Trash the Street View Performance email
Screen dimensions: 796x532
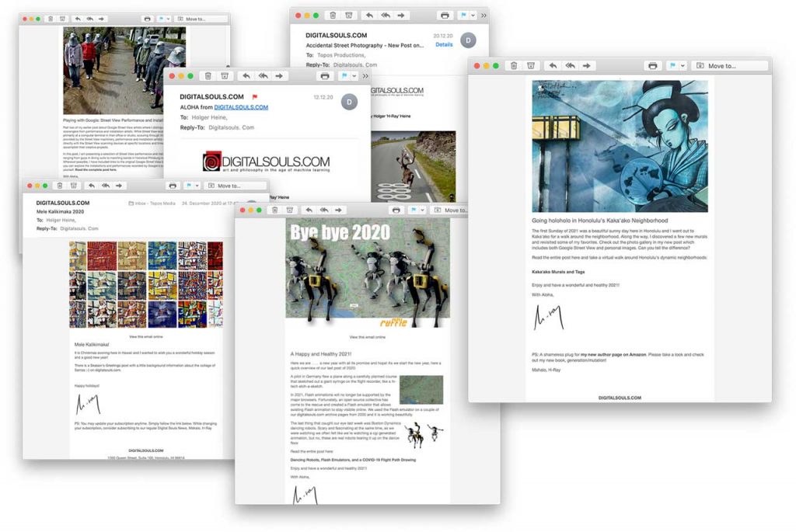tap(51, 19)
